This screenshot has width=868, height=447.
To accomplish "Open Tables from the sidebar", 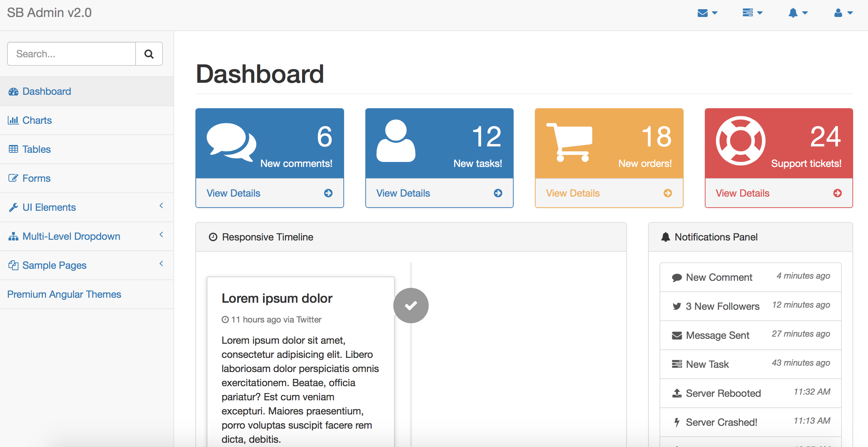I will pos(36,149).
